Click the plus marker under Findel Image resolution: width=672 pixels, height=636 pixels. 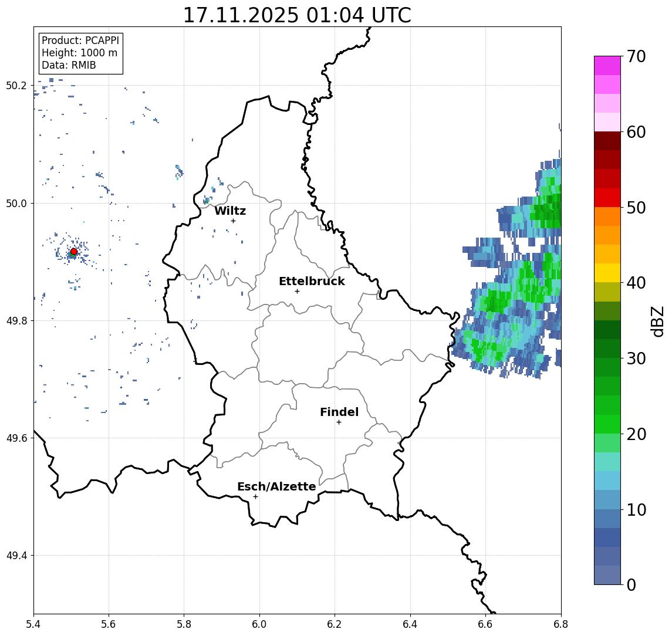coord(339,422)
